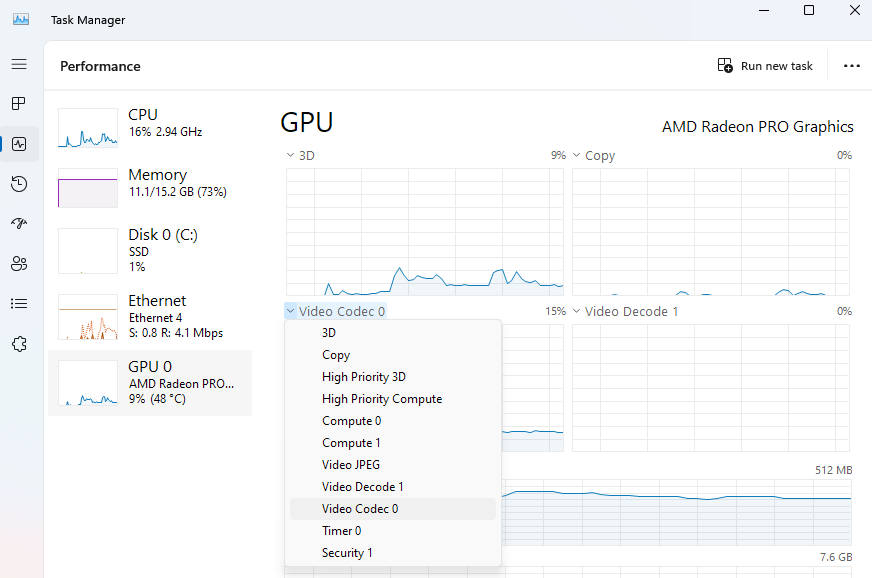Select the CPU performance thumbnail
Viewport: 872px width, 578px height.
pos(150,127)
